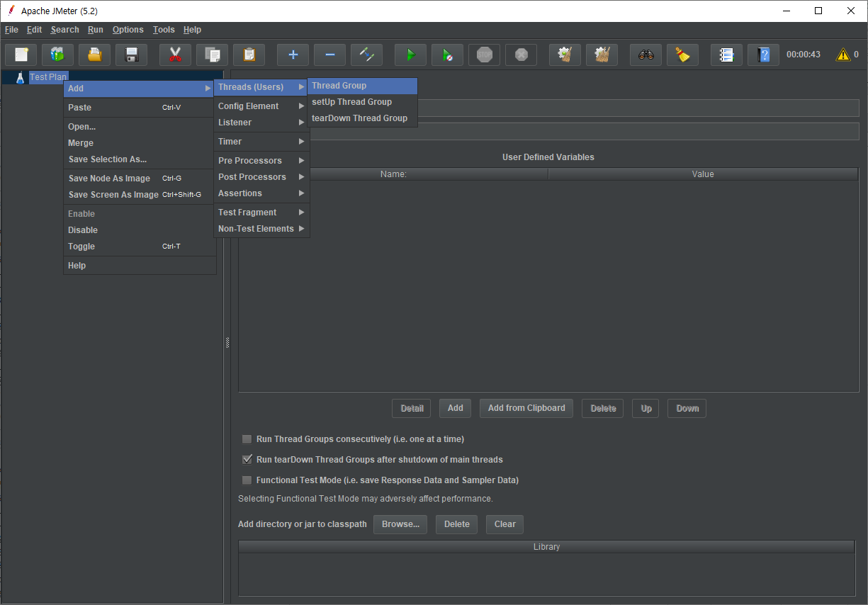Image resolution: width=868 pixels, height=605 pixels.
Task: Enable Functional Test Mode checkbox
Action: pos(247,480)
